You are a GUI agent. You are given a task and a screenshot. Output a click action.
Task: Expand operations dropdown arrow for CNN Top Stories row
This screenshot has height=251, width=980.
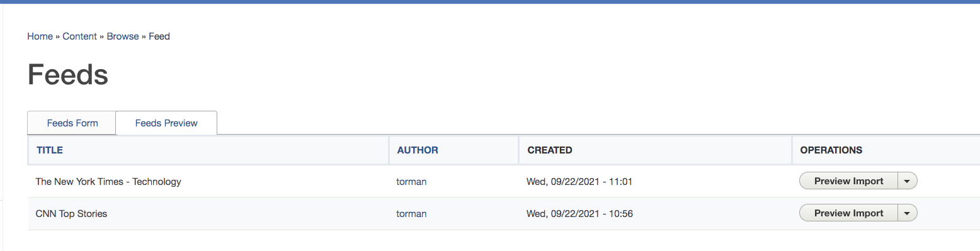[x=907, y=213]
